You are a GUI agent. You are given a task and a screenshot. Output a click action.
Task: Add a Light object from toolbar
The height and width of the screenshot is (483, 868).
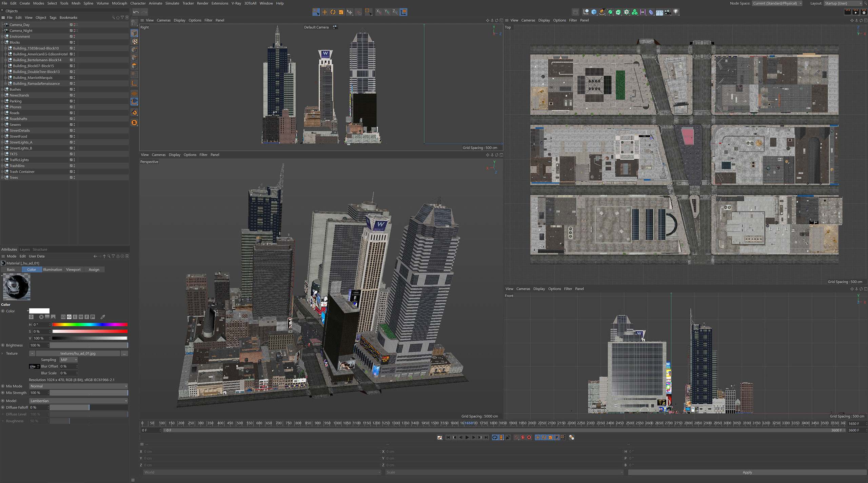pos(676,12)
